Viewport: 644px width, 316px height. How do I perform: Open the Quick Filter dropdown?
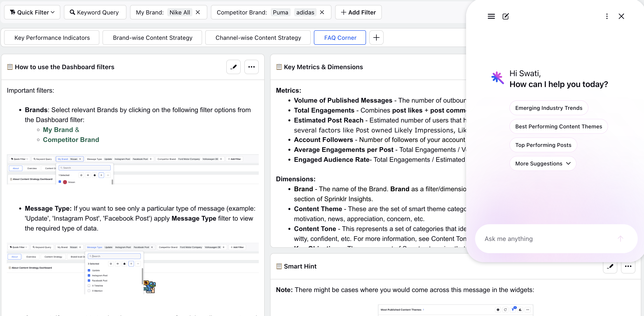32,12
